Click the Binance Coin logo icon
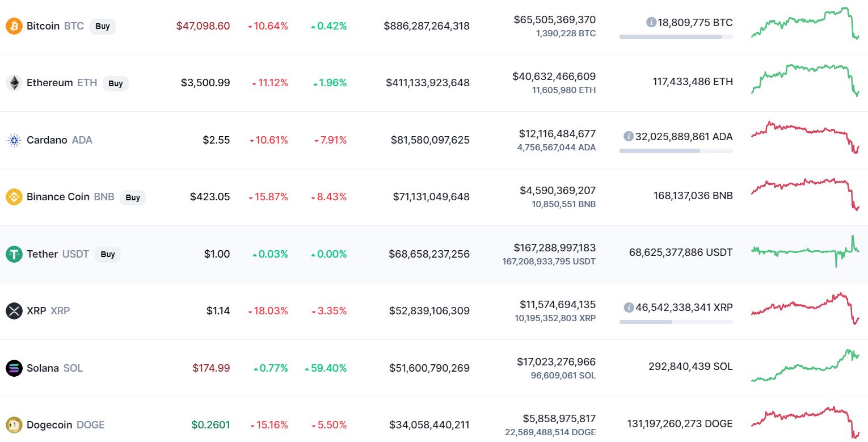Image resolution: width=868 pixels, height=442 pixels. click(14, 197)
